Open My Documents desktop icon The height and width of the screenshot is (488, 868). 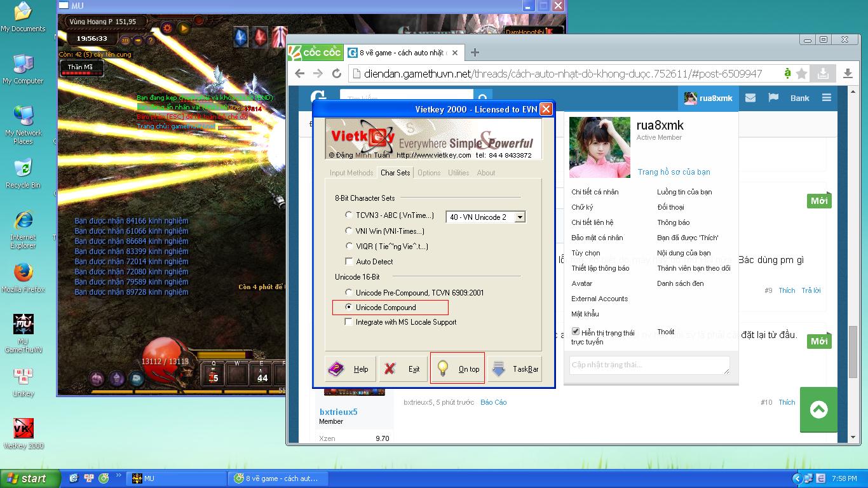23,18
